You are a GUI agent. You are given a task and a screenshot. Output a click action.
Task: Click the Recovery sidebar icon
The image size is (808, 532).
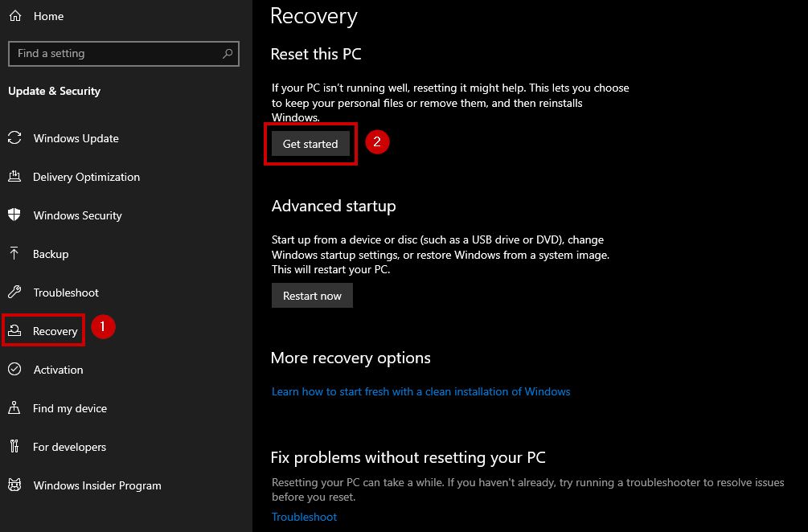(x=14, y=331)
